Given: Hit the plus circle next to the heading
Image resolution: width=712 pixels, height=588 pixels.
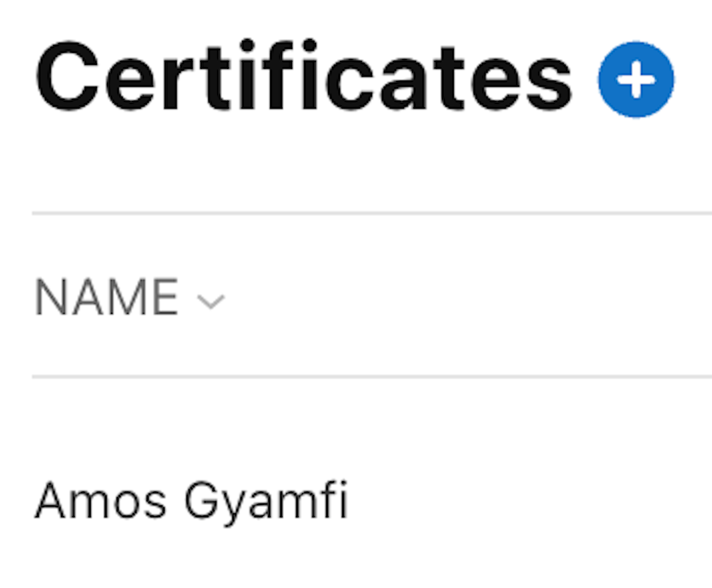Looking at the screenshot, I should [x=636, y=80].
